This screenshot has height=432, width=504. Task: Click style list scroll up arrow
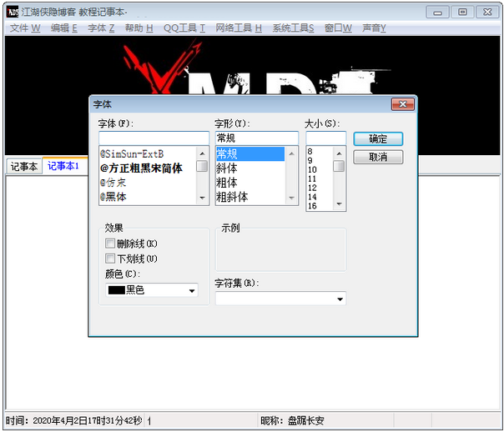291,153
